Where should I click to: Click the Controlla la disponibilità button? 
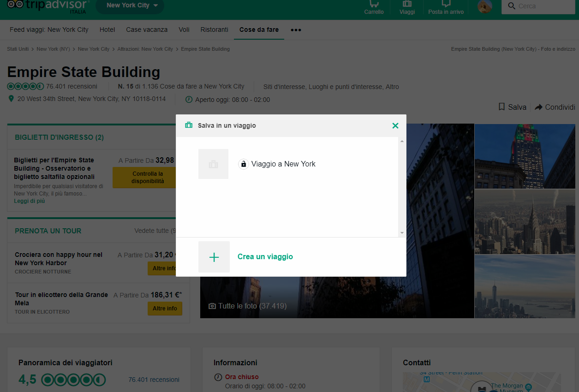[144, 178]
